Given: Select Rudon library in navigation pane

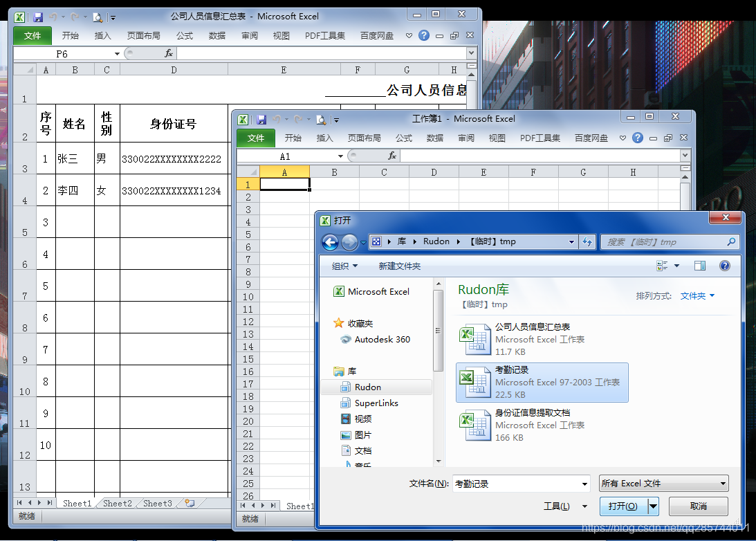Looking at the screenshot, I should (367, 387).
